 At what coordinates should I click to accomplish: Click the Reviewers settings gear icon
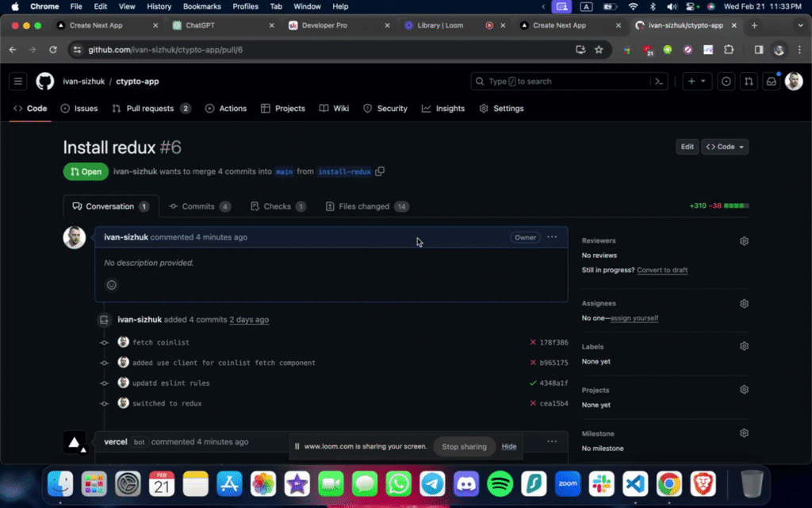(744, 241)
